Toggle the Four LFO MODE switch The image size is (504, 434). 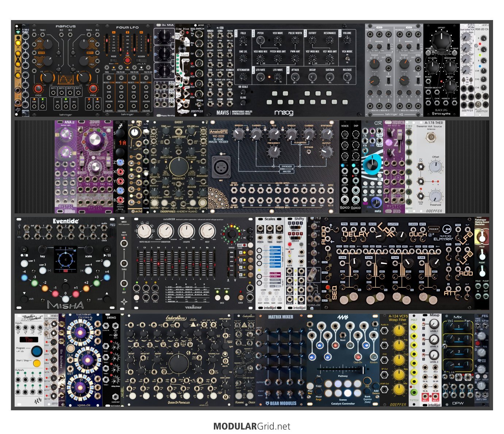point(114,60)
